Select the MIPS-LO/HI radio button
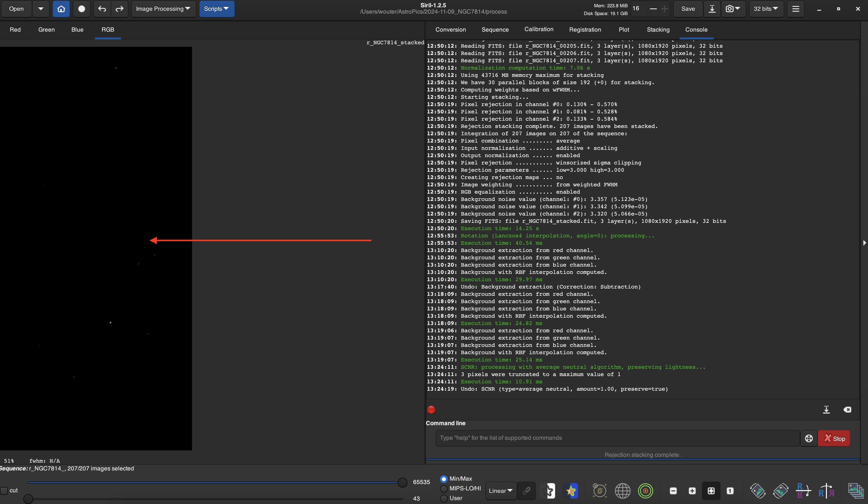Image resolution: width=868 pixels, height=504 pixels. coord(444,488)
